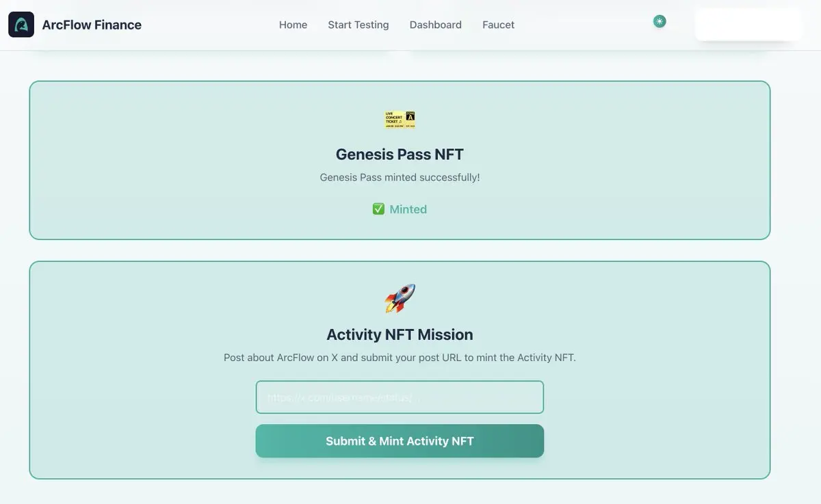Click the rocket emoji icon
The image size is (821, 504).
[400, 299]
